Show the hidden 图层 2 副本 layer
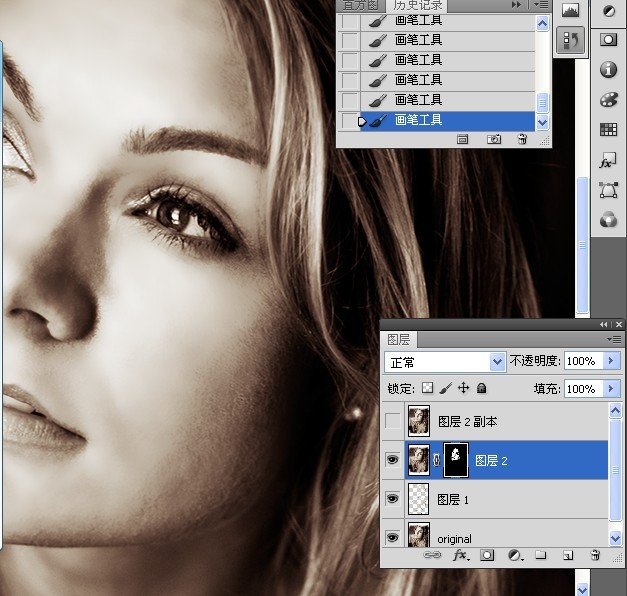Viewport: 627px width, 596px height. click(x=392, y=421)
